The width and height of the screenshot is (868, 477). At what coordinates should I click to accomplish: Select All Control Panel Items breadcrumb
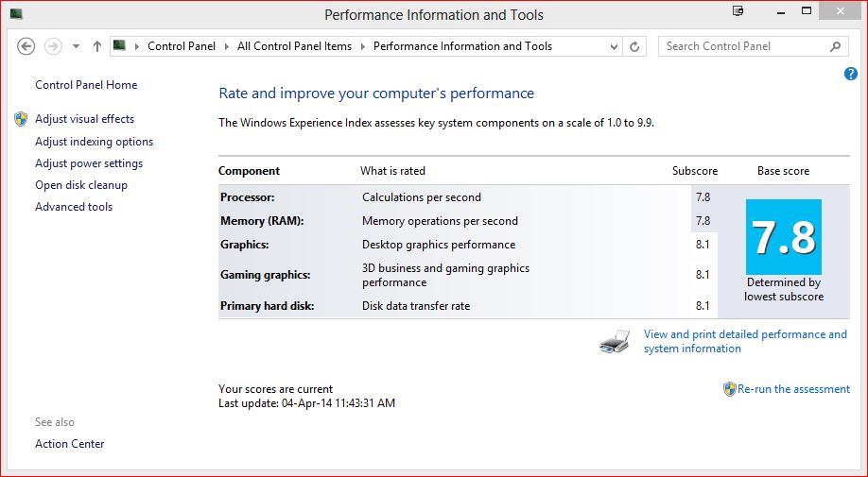click(294, 46)
